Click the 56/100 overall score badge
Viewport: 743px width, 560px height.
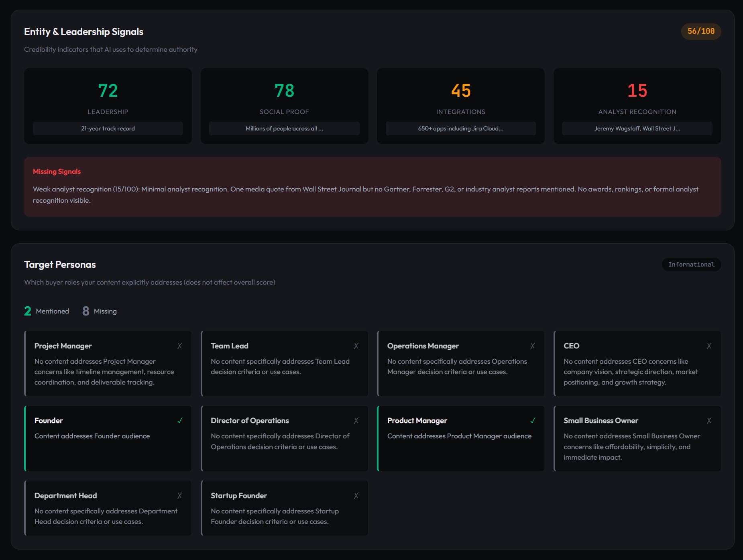701,31
